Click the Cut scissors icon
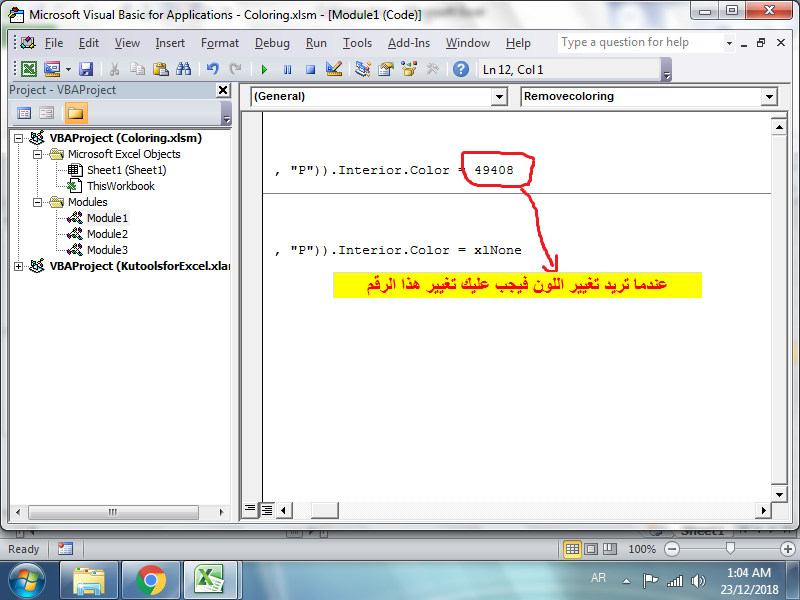The height and width of the screenshot is (600, 800). tap(114, 69)
